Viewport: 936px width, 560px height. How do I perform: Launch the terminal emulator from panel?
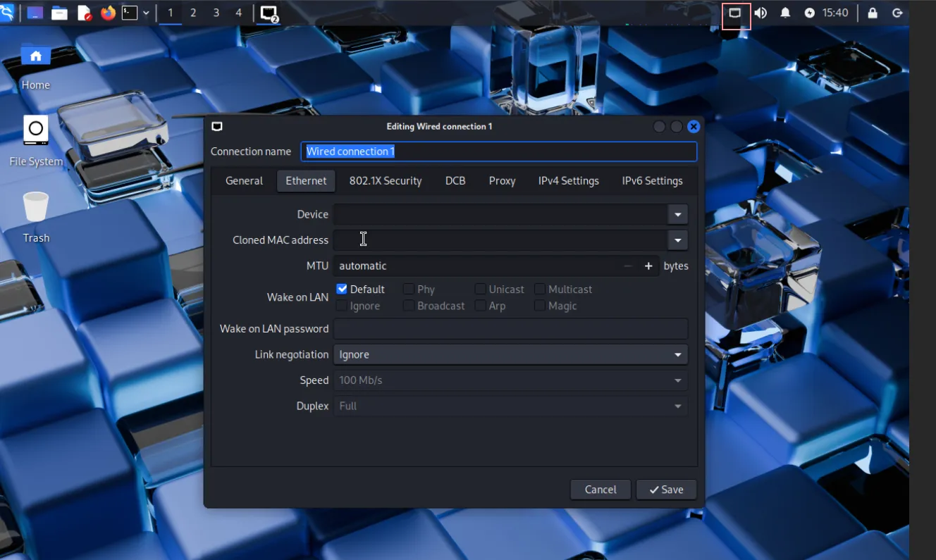point(130,13)
